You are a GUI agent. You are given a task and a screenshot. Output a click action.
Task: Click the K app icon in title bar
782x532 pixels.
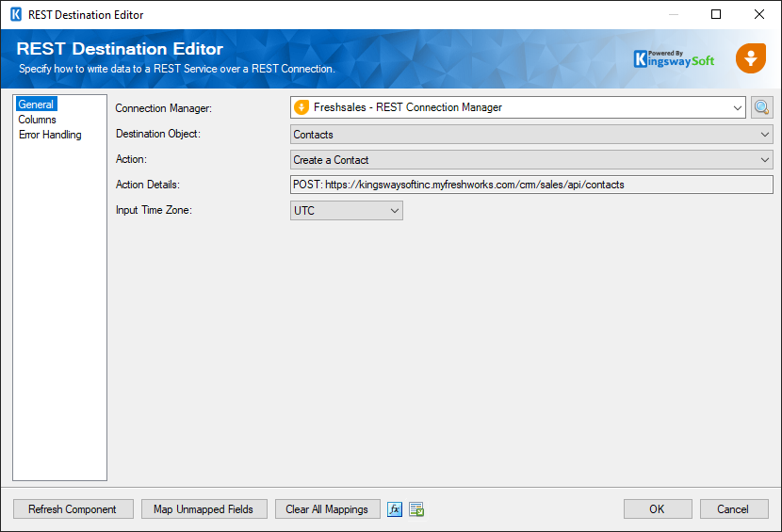16,14
